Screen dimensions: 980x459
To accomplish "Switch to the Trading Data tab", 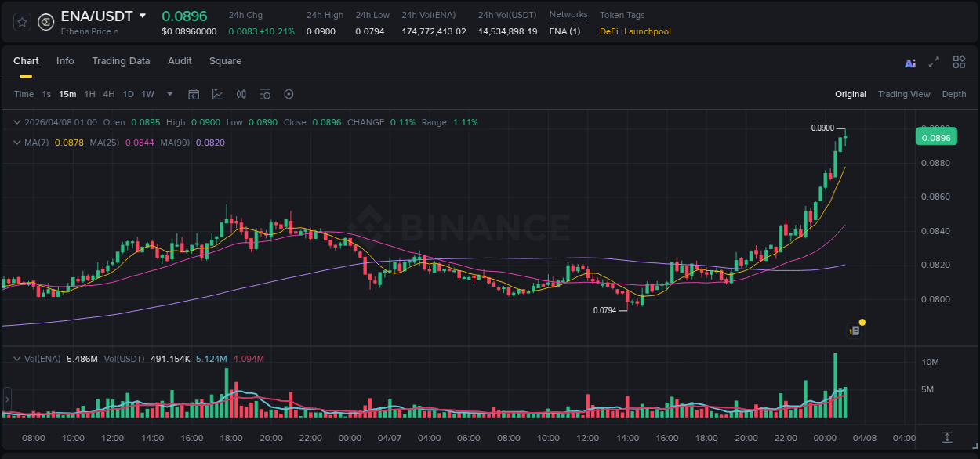I will pos(121,61).
